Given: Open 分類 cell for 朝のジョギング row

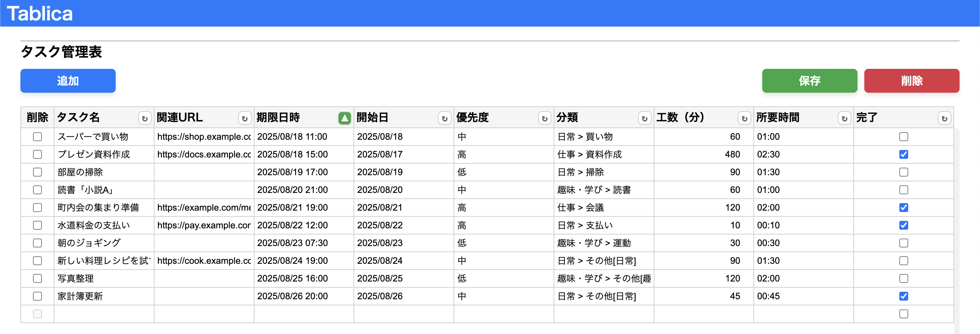Looking at the screenshot, I should (x=603, y=243).
